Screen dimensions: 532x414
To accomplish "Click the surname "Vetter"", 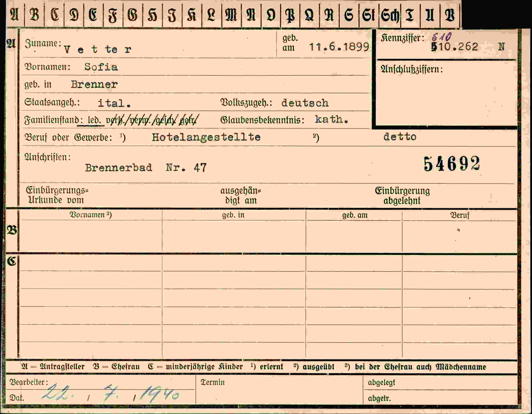I will pos(98,50).
